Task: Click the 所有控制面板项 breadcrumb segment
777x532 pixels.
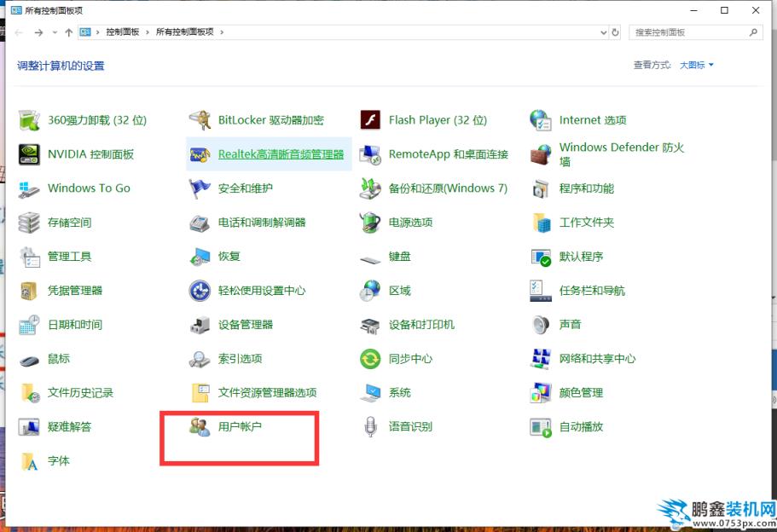Action: [184, 32]
